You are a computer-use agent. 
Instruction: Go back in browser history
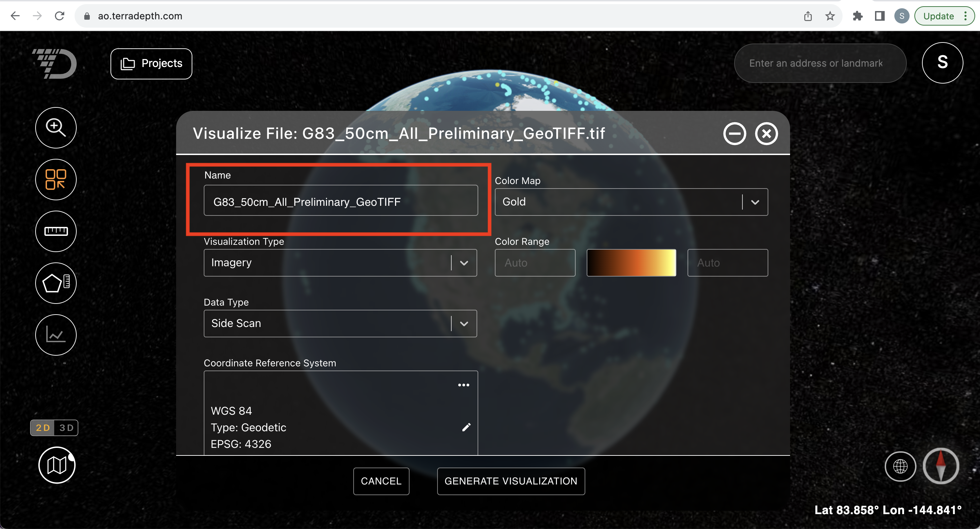tap(15, 16)
